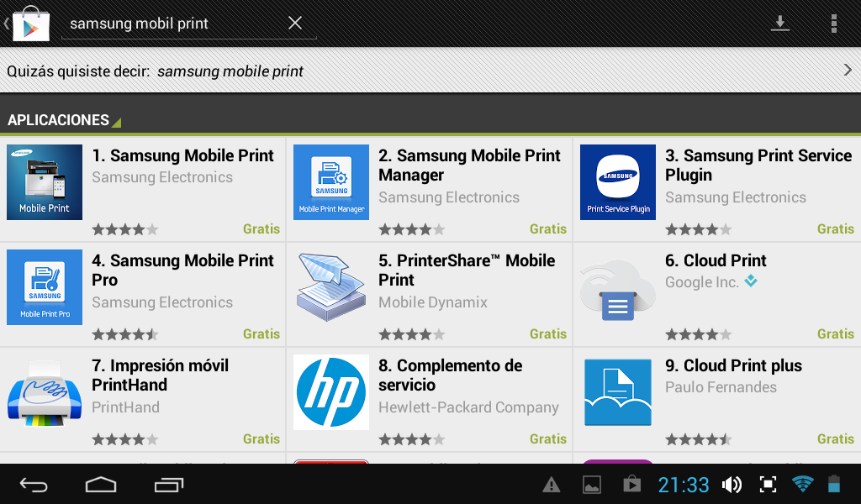This screenshot has height=504, width=861.
Task: Tap the Google Play Store logo
Action: [31, 24]
